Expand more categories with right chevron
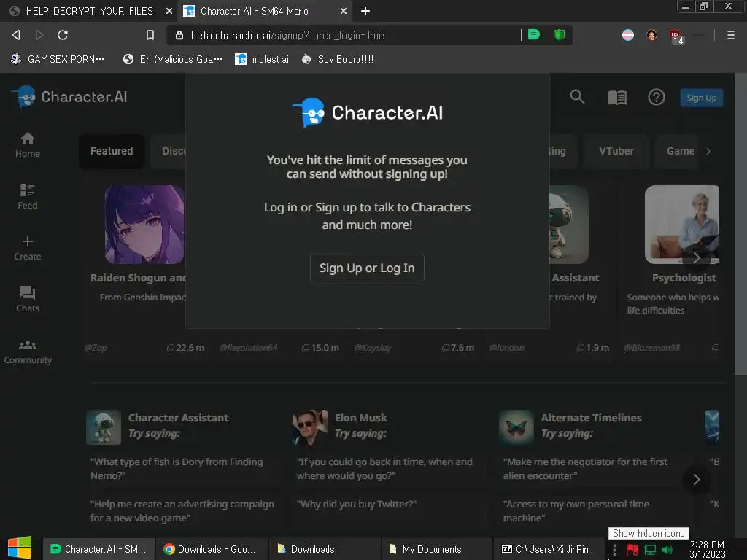This screenshot has width=747, height=560. pyautogui.click(x=709, y=151)
